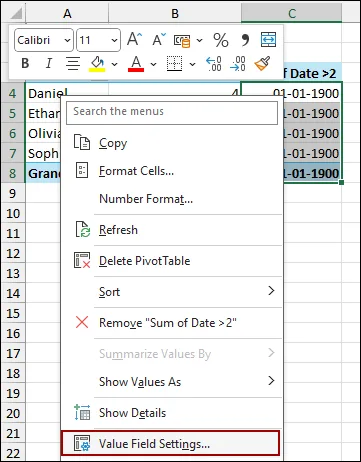361x462 pixels.
Task: Click the red X remove icon
Action: tap(82, 322)
